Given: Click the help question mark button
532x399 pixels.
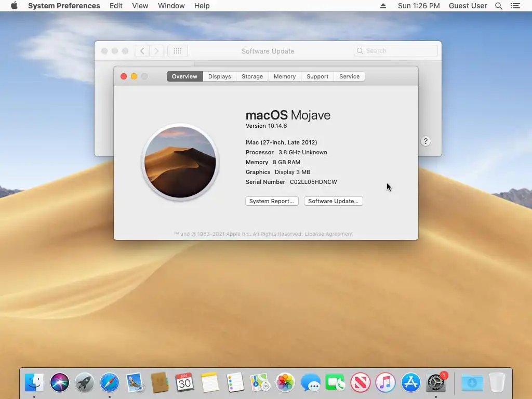Looking at the screenshot, I should click(x=425, y=141).
